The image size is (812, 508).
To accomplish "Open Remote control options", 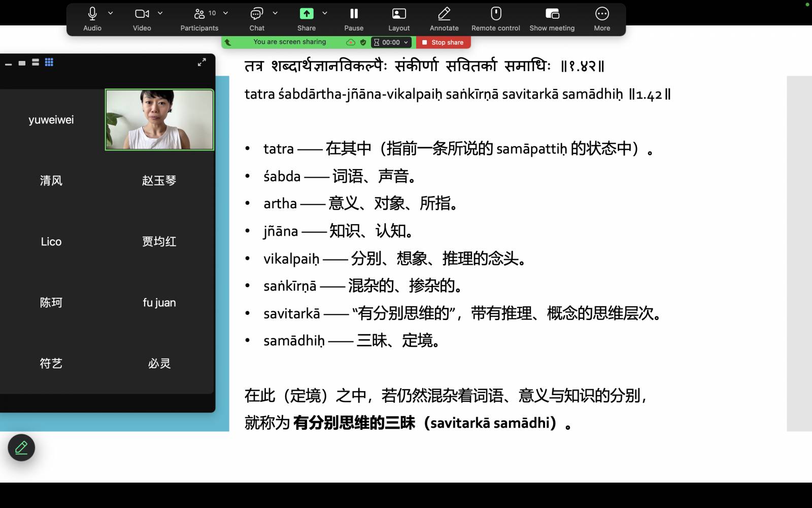I will tap(496, 14).
